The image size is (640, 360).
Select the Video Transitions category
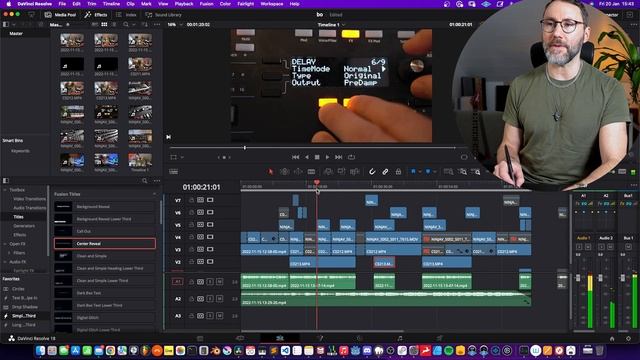pyautogui.click(x=29, y=199)
